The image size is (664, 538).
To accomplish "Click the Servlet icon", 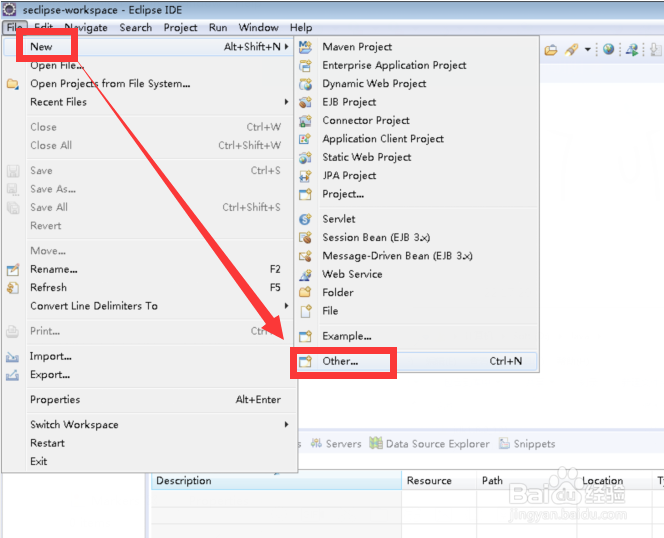I will (x=305, y=219).
